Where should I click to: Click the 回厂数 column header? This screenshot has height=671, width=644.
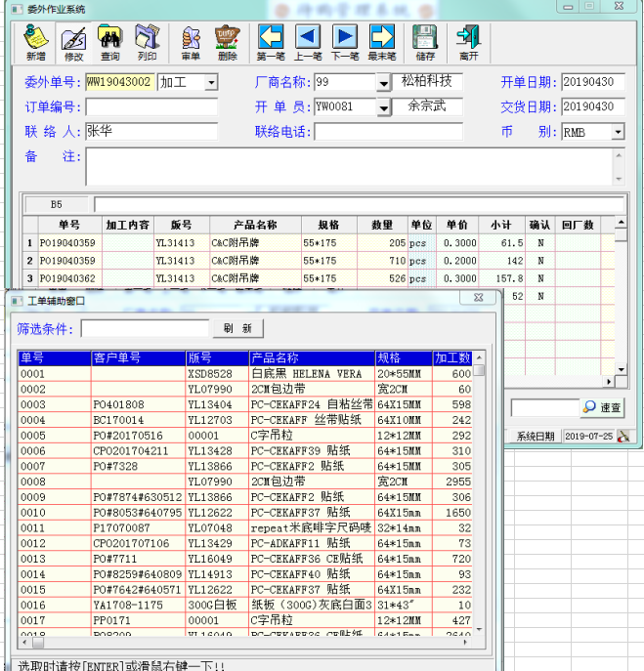tap(578, 225)
